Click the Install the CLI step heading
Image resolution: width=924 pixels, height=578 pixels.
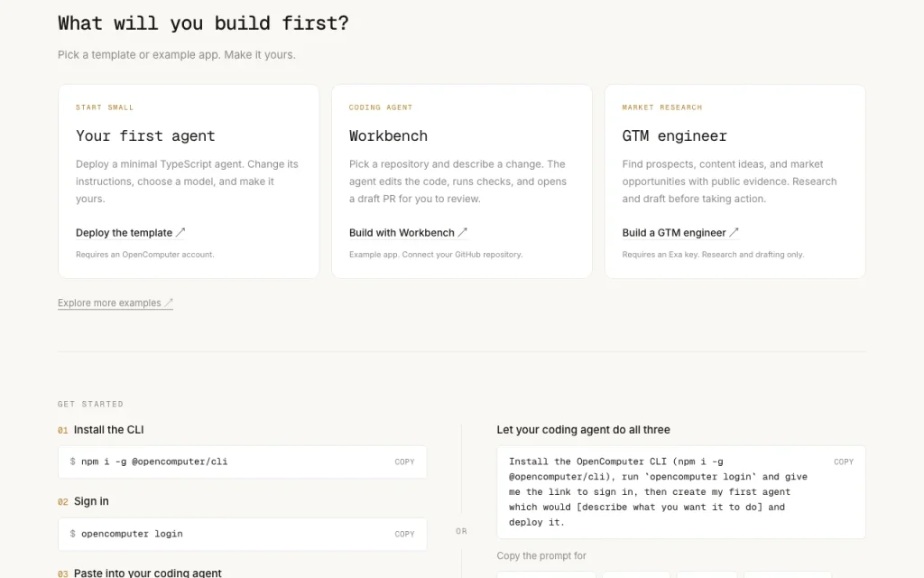tap(108, 429)
